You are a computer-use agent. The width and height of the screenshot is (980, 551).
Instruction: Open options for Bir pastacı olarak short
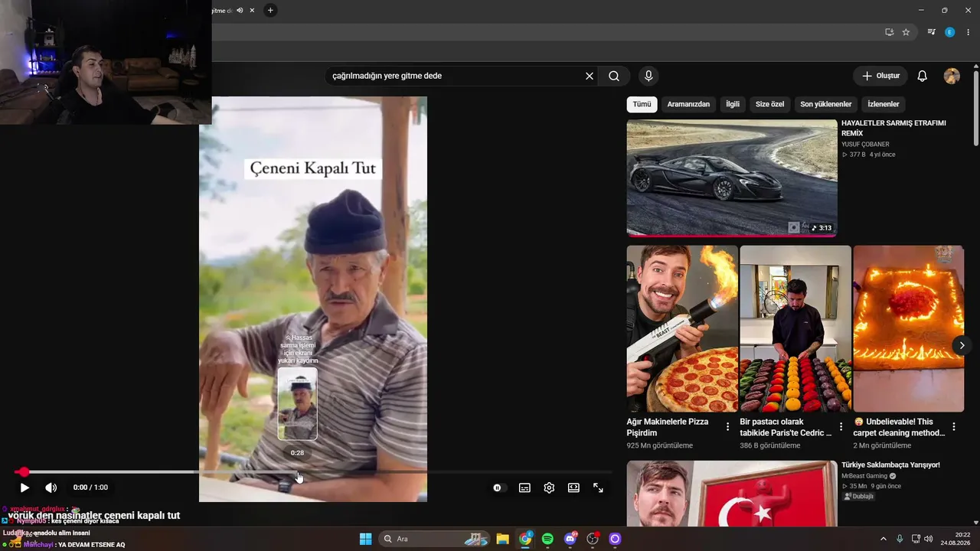(x=841, y=427)
